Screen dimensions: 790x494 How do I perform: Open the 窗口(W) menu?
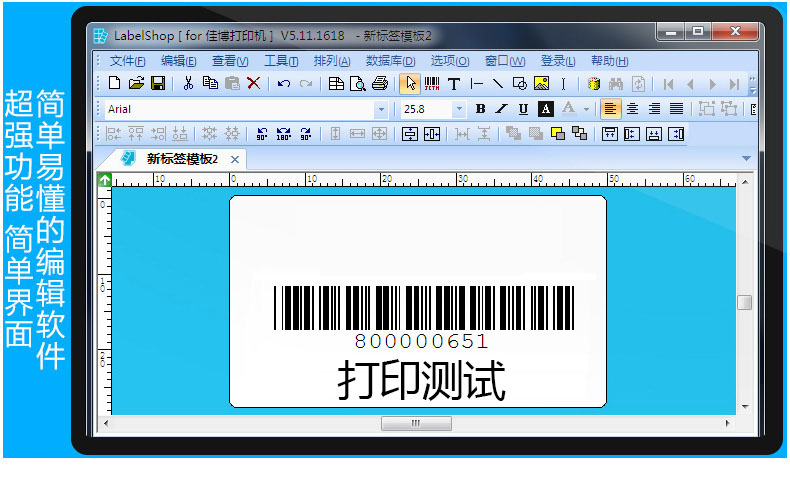point(505,61)
